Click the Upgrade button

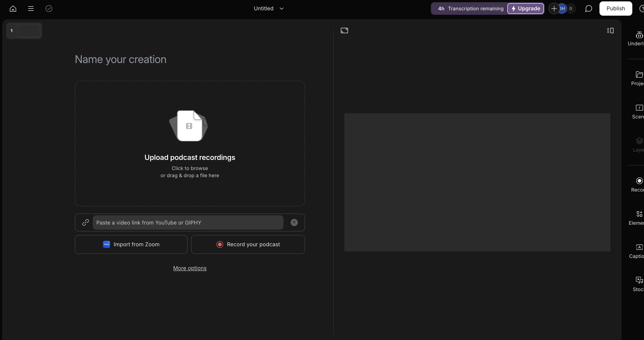click(x=525, y=9)
